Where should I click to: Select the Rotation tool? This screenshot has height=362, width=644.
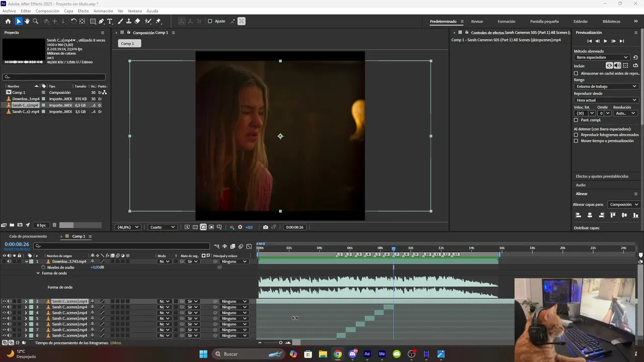point(73,21)
